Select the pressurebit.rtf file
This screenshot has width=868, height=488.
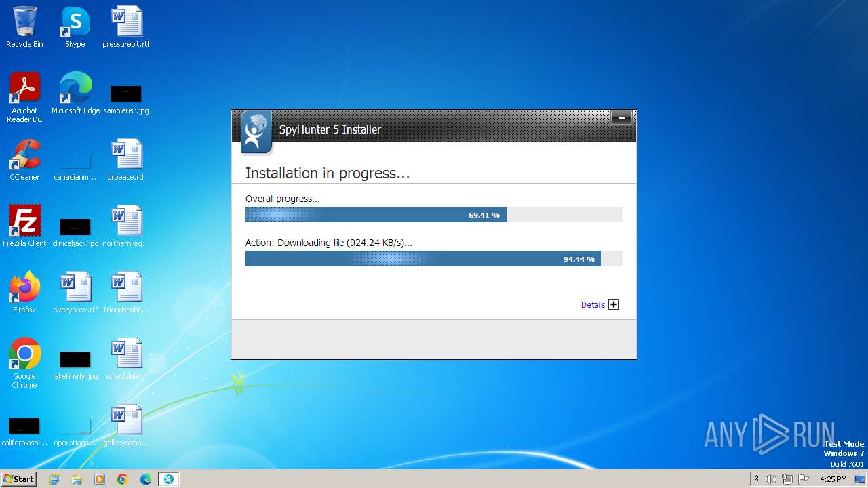click(x=126, y=27)
